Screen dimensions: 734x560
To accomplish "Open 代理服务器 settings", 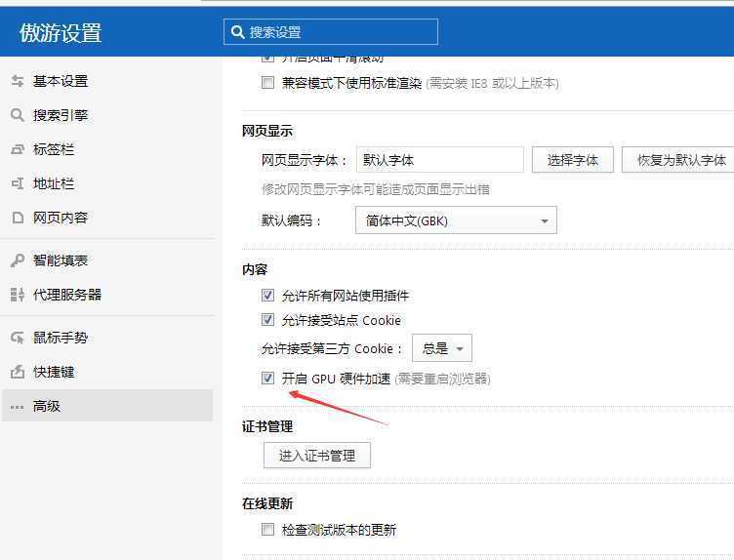I will pos(67,295).
